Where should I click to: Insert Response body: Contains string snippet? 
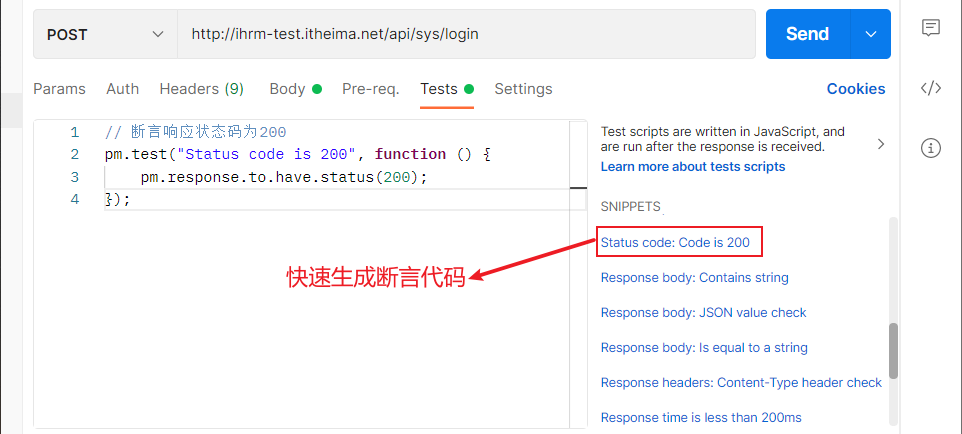(694, 277)
